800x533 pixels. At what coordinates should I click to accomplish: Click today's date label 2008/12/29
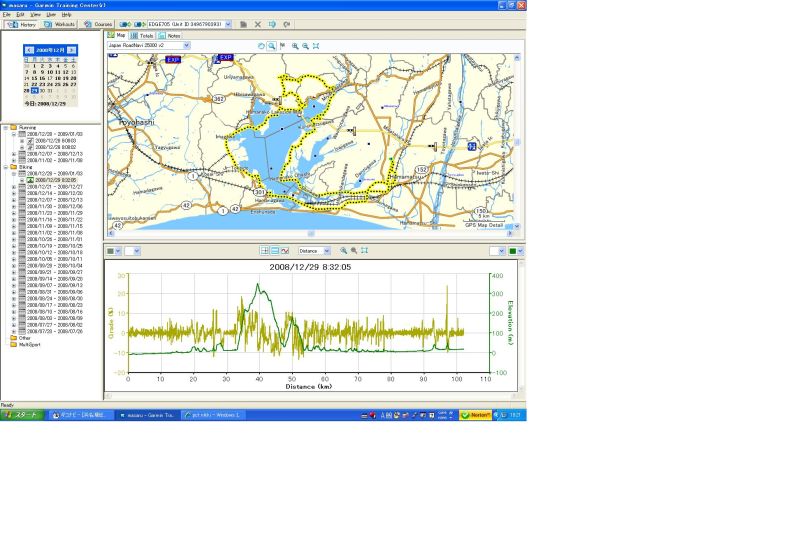pyautogui.click(x=45, y=104)
